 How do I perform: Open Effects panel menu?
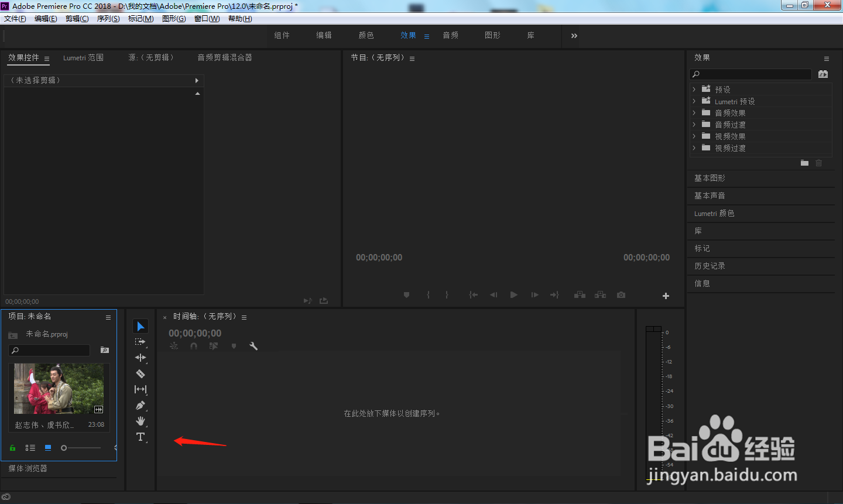coord(827,59)
